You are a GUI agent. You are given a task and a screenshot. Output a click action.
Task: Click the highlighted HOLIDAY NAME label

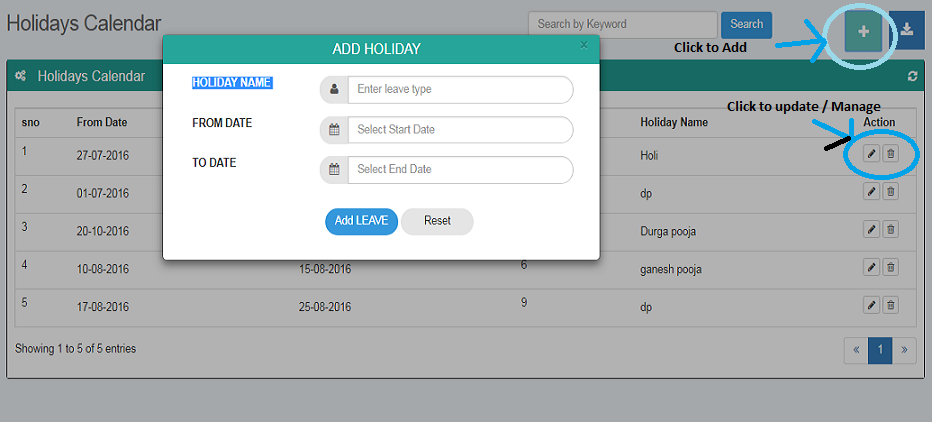pyautogui.click(x=232, y=83)
